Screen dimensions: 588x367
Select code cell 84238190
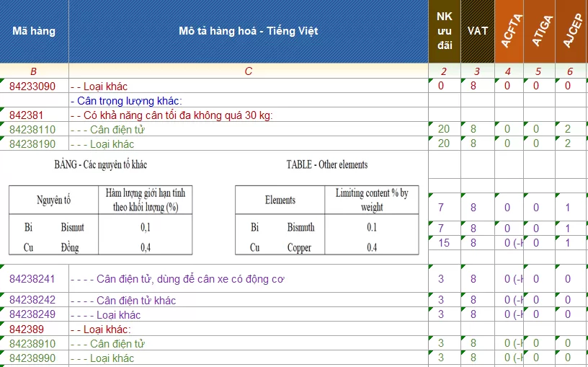pyautogui.click(x=34, y=143)
